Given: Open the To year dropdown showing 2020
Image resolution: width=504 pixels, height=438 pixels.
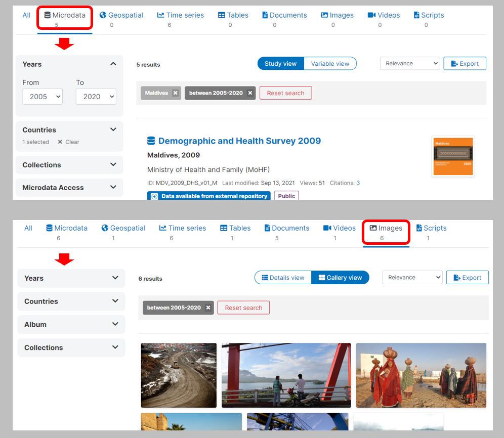Looking at the screenshot, I should [x=96, y=97].
